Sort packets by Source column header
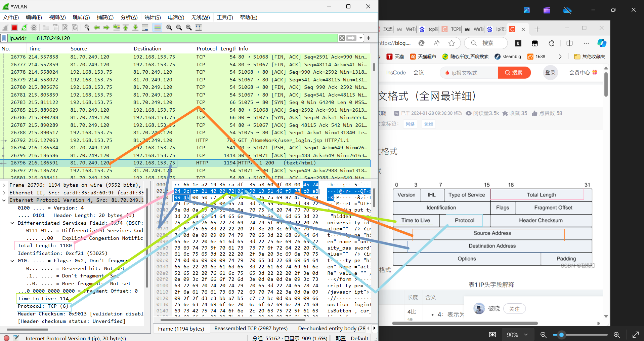This screenshot has height=341, width=644. click(x=100, y=49)
